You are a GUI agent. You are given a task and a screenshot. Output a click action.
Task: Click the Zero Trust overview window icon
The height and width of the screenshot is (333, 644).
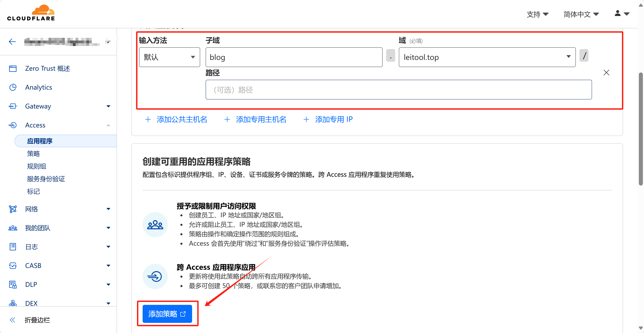pos(13,68)
